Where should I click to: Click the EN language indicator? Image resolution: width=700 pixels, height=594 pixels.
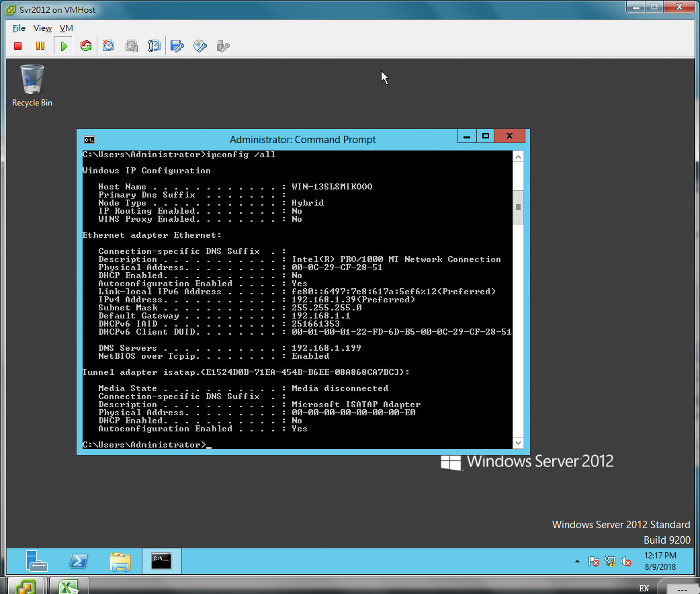pos(644,588)
